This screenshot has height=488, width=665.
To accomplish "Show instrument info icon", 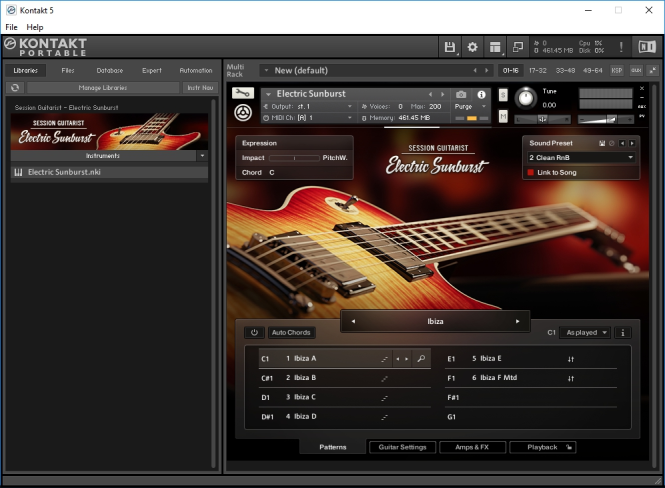I will pos(481,94).
